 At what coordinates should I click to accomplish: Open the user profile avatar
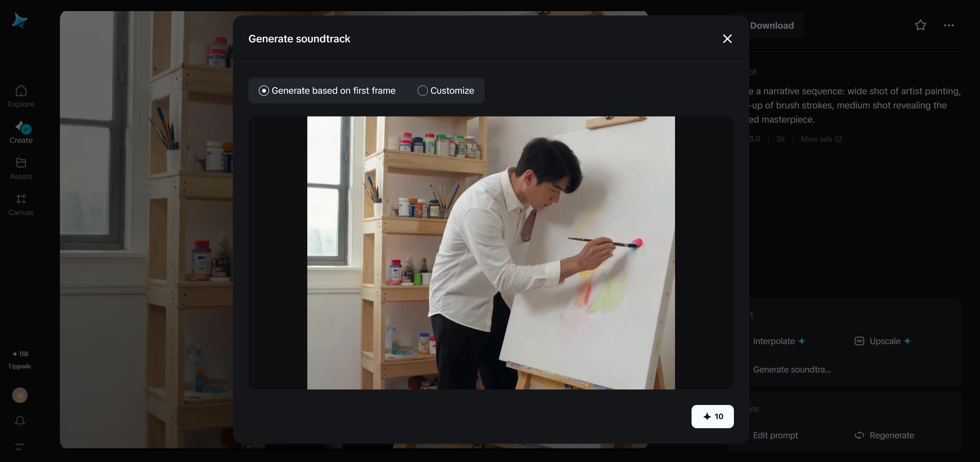(x=20, y=395)
